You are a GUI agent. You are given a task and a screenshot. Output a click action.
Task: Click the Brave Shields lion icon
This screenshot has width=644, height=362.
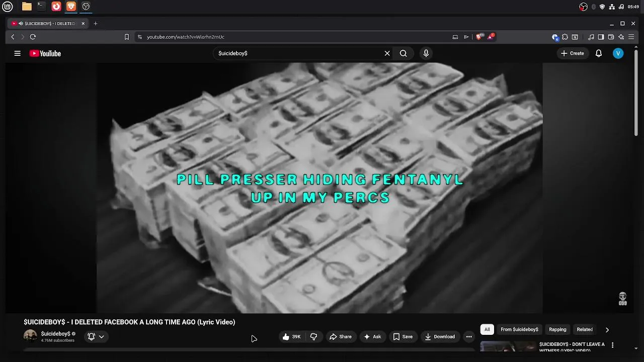click(479, 37)
